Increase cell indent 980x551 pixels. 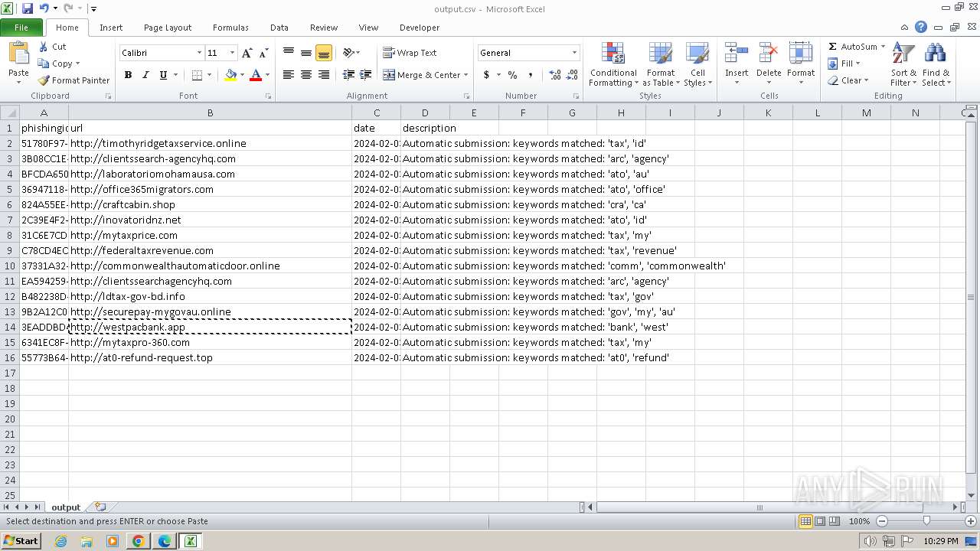[x=366, y=75]
